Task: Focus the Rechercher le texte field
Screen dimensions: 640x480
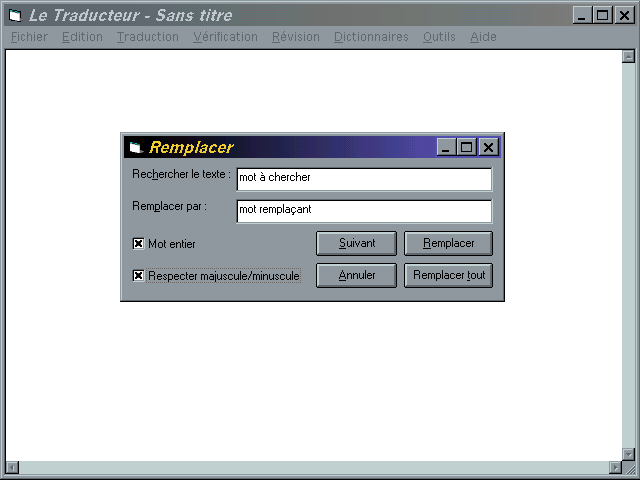Action: [x=364, y=179]
